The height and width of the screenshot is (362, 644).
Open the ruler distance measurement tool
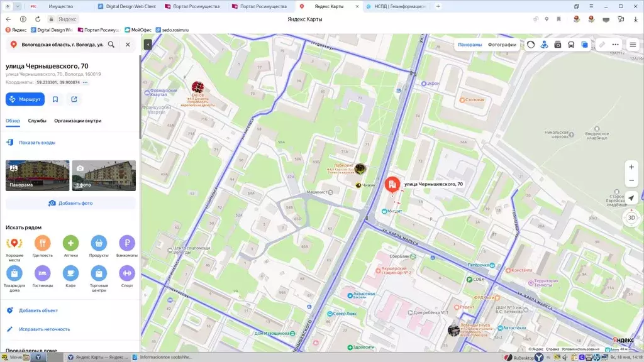point(602,45)
